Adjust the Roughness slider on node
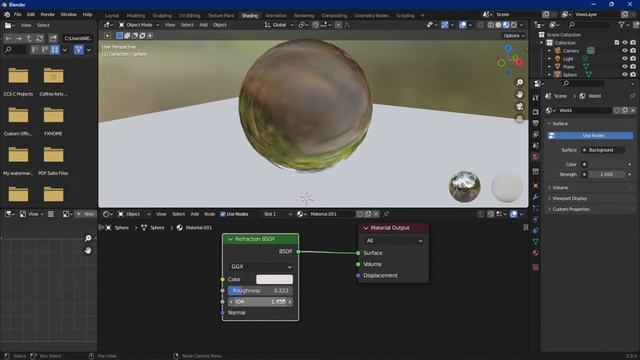The image size is (640, 360). coord(260,291)
